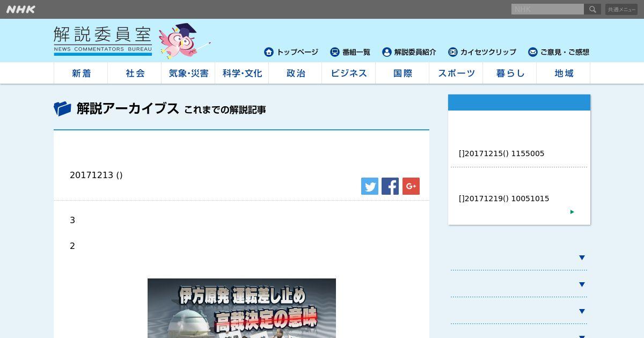Select the 政治 category tab
This screenshot has width=644, height=338.
(x=296, y=73)
